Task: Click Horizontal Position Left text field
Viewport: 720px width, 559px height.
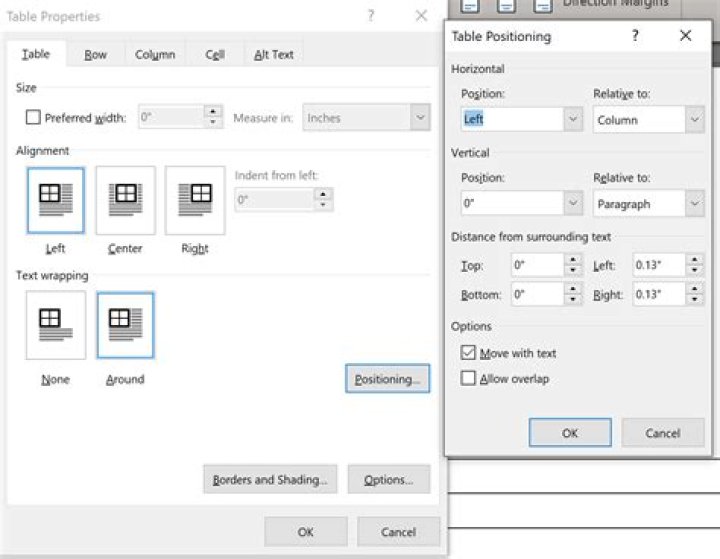Action: [512, 119]
